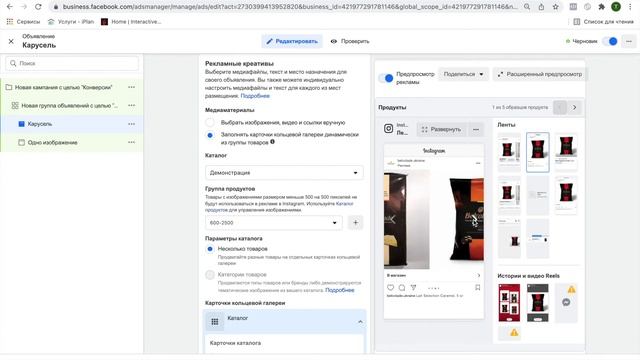Open the browser extensions puzzle icon

pyautogui.click(x=602, y=7)
